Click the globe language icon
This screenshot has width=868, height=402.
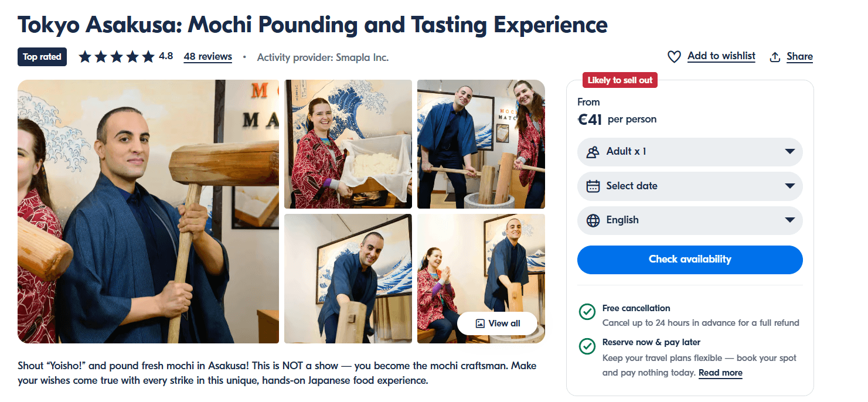(x=593, y=220)
